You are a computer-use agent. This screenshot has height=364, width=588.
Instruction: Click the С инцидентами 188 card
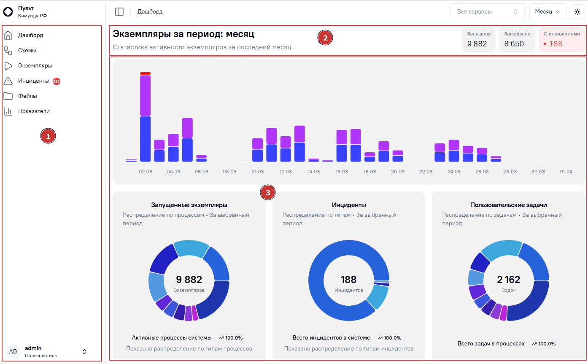562,40
